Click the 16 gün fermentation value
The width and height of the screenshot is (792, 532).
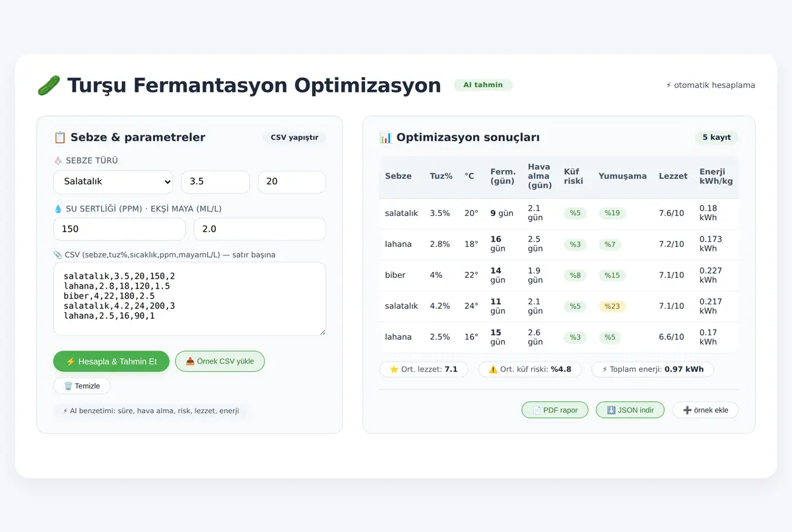pos(497,244)
